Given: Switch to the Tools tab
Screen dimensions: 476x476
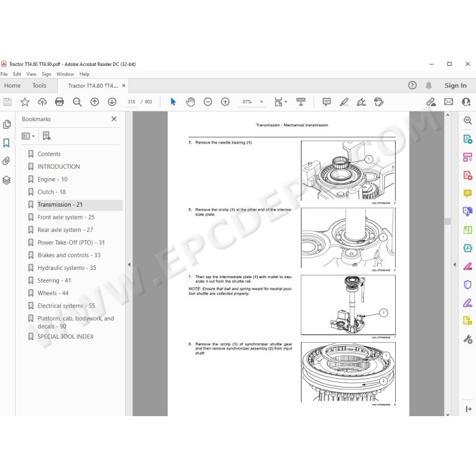Looking at the screenshot, I should pyautogui.click(x=39, y=86).
